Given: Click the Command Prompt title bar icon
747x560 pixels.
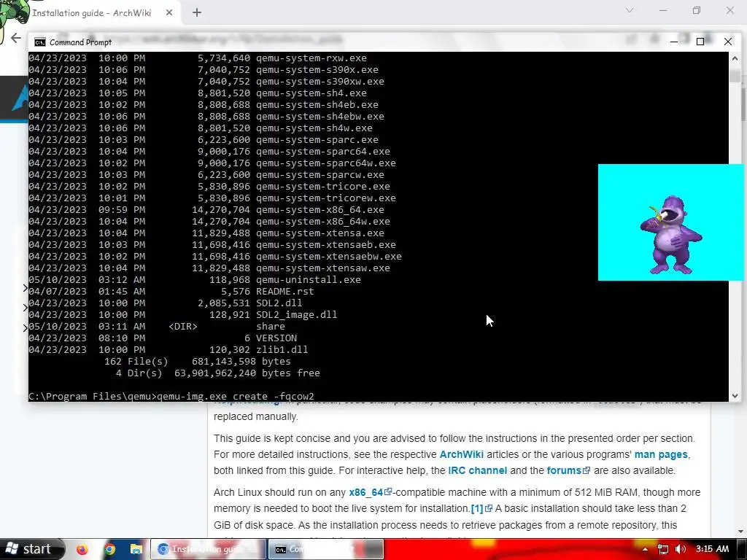Looking at the screenshot, I should coord(40,42).
